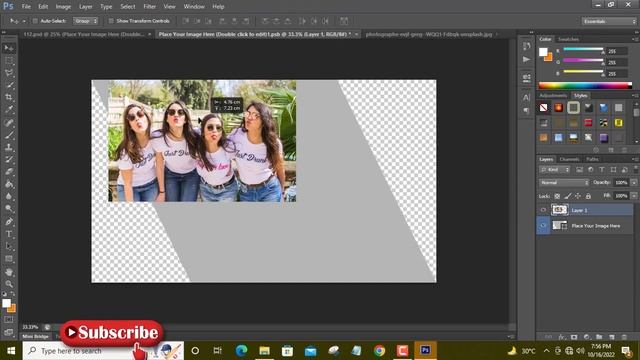Add a layer style with fx button
640x360 pixels.
point(562,337)
